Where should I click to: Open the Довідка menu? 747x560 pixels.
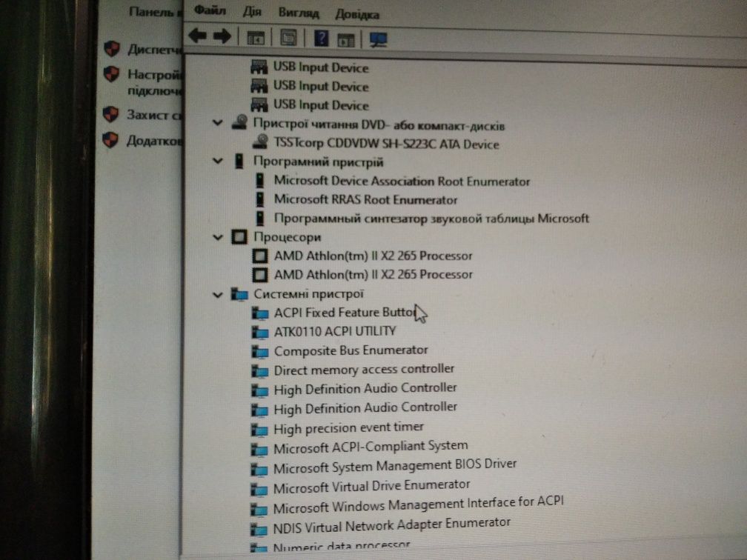[x=357, y=14]
